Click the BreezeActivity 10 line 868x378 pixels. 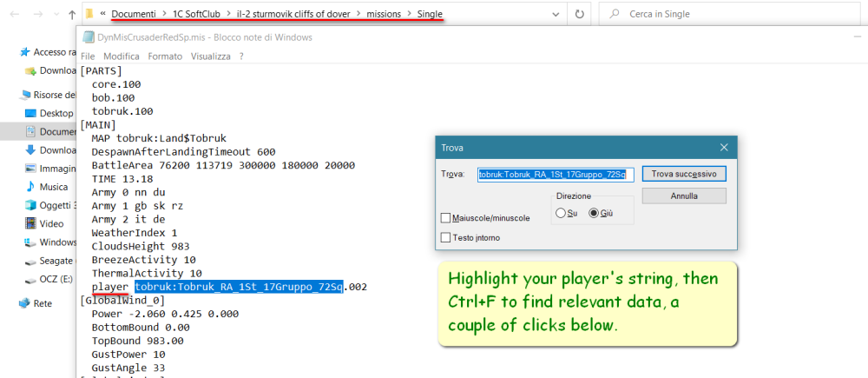click(x=143, y=260)
